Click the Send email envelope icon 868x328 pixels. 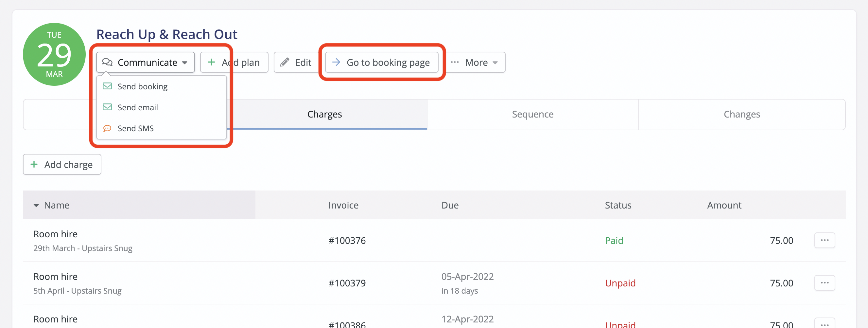(x=107, y=107)
